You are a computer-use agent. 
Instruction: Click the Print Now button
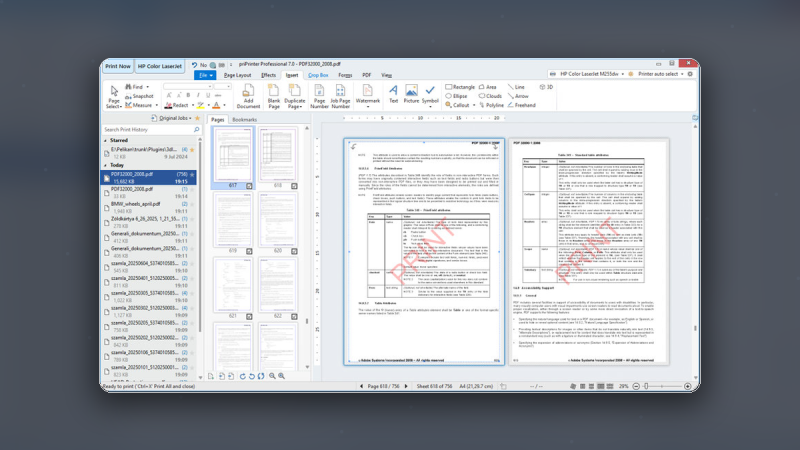[x=118, y=66]
